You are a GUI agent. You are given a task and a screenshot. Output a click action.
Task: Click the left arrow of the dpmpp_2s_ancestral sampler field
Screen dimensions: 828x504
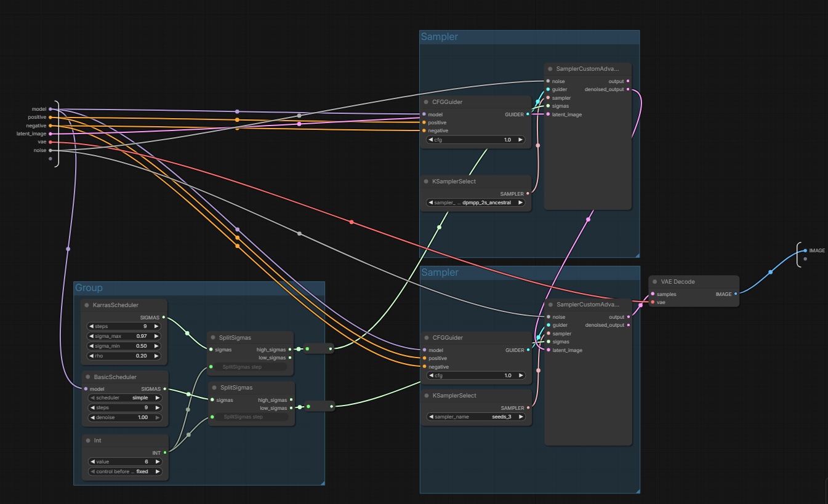tap(431, 202)
